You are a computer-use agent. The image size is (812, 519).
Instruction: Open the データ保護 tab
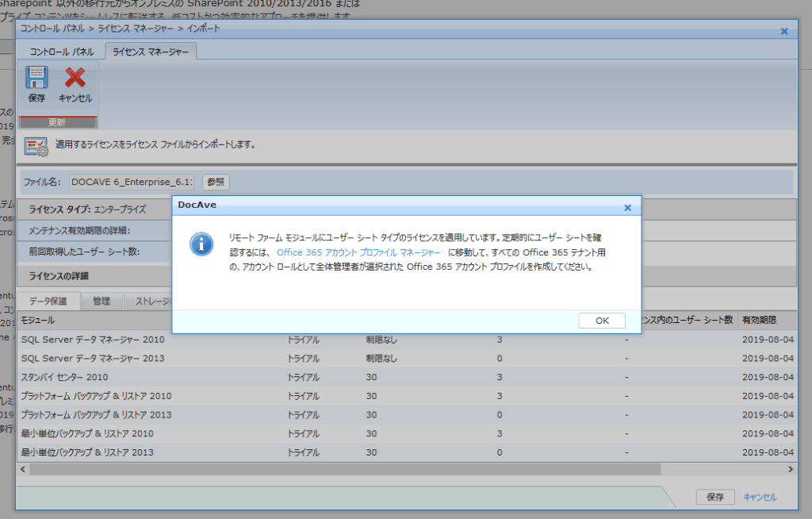click(48, 301)
